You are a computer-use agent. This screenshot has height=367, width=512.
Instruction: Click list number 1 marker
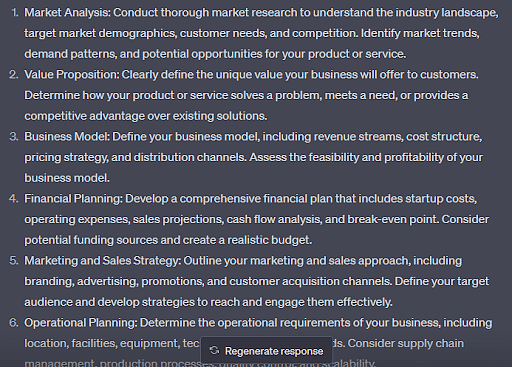pos(15,13)
